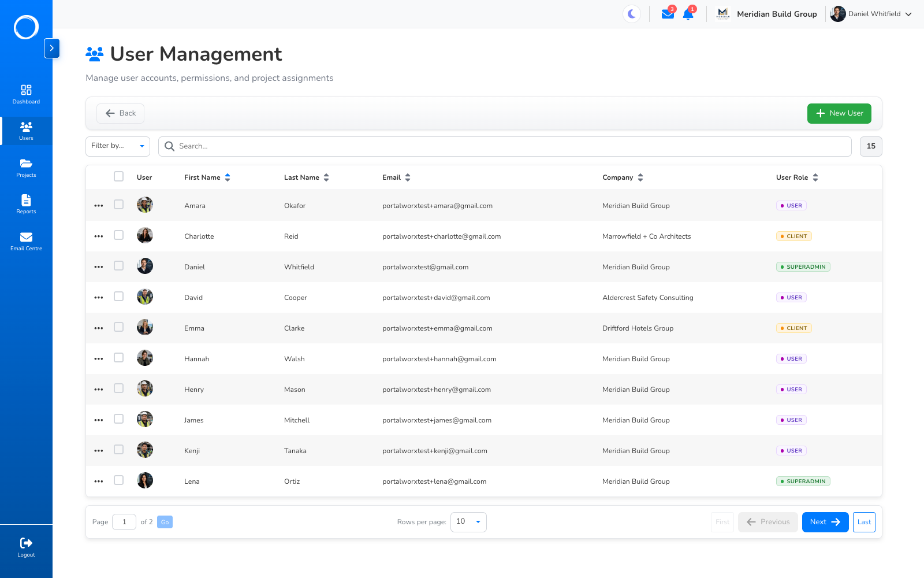Open row actions menu for Emma
Image resolution: width=924 pixels, height=578 pixels.
point(99,328)
